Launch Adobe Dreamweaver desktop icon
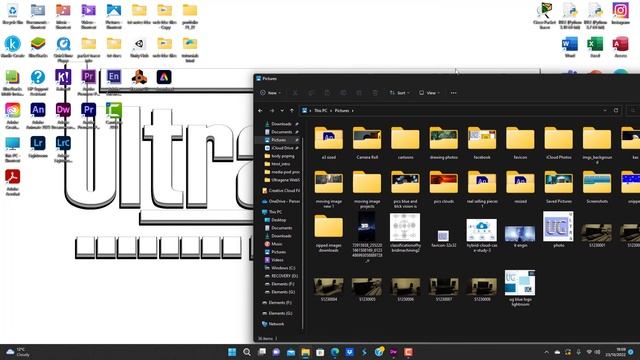640x360 pixels. (63, 116)
